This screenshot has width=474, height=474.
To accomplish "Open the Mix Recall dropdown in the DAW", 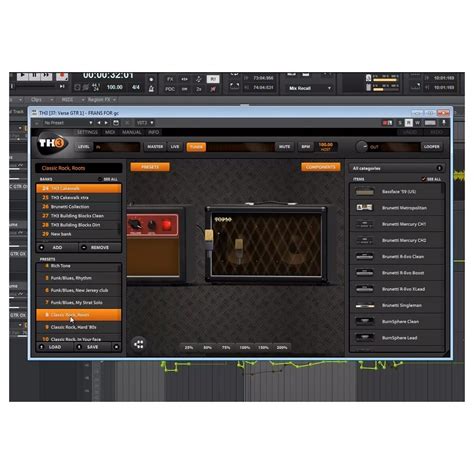I will [x=310, y=88].
